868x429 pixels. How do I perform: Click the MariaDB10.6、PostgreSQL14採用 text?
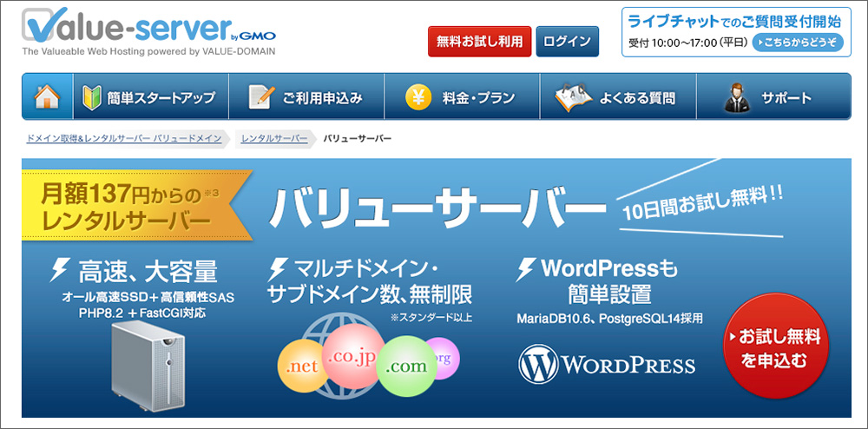point(609,320)
